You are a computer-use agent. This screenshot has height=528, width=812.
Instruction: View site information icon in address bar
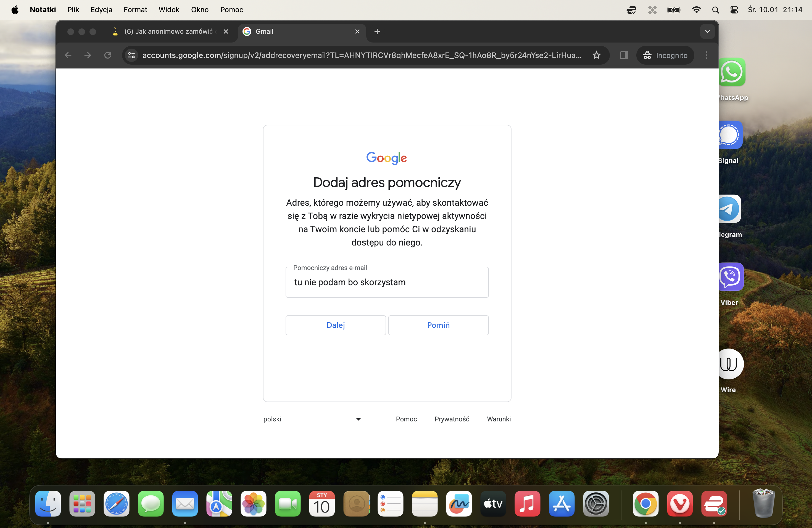click(x=131, y=55)
